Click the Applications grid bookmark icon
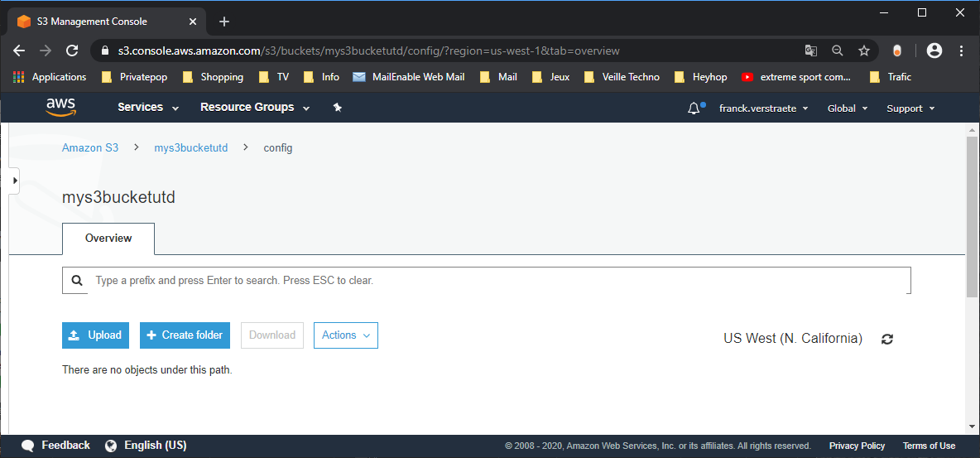980x458 pixels. pos(19,77)
